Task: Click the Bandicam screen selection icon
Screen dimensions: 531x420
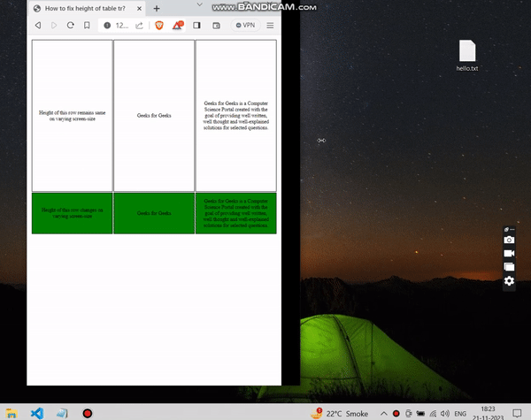Action: pos(509,267)
